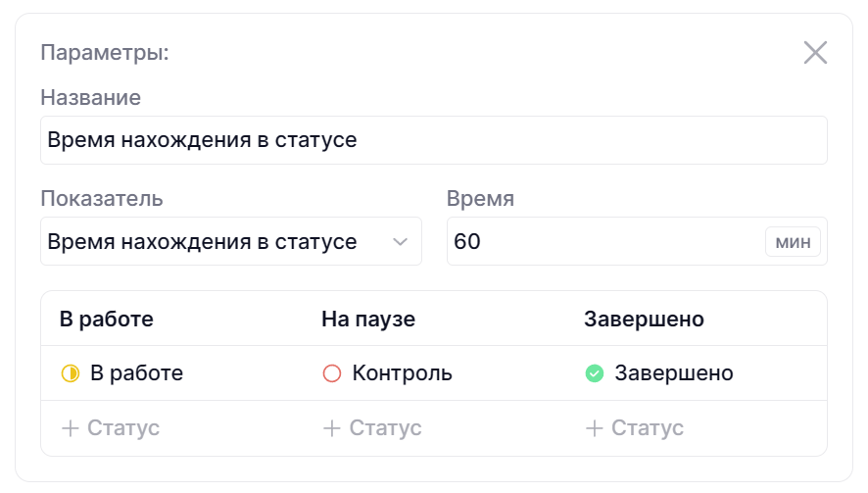Select the В работе status row

tap(136, 373)
